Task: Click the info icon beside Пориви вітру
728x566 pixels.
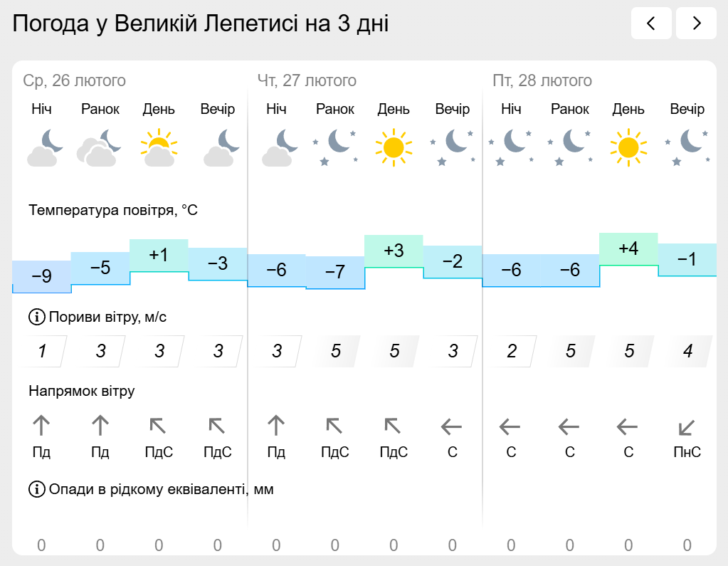Action: pos(37,317)
